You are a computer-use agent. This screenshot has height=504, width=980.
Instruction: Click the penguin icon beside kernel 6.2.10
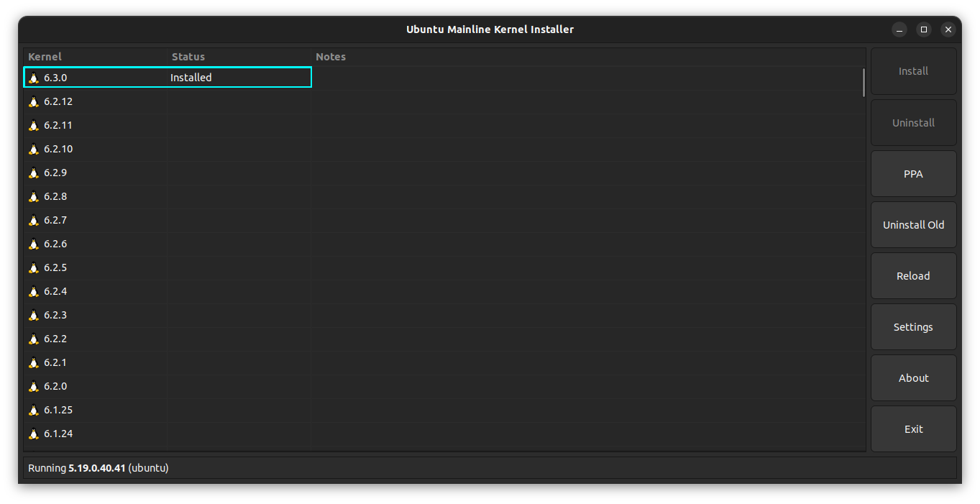pyautogui.click(x=33, y=149)
